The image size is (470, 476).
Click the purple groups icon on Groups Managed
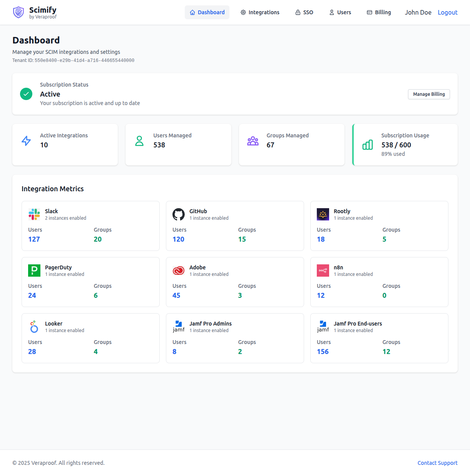tap(253, 141)
